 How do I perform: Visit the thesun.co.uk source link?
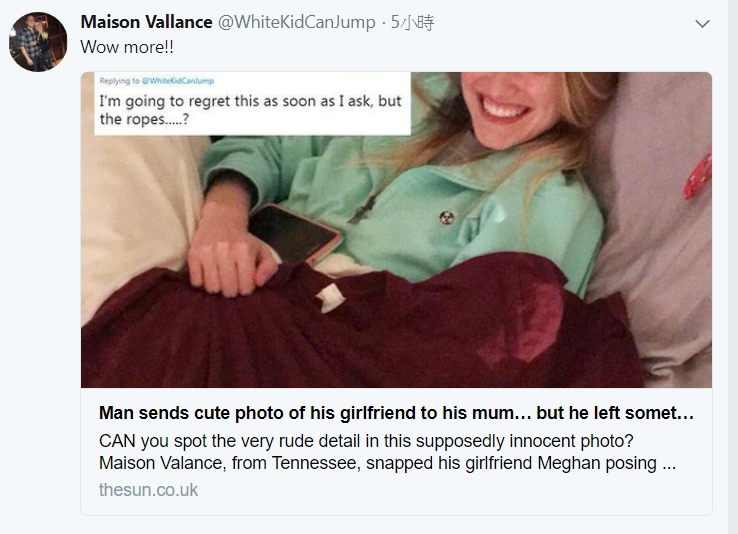148,489
